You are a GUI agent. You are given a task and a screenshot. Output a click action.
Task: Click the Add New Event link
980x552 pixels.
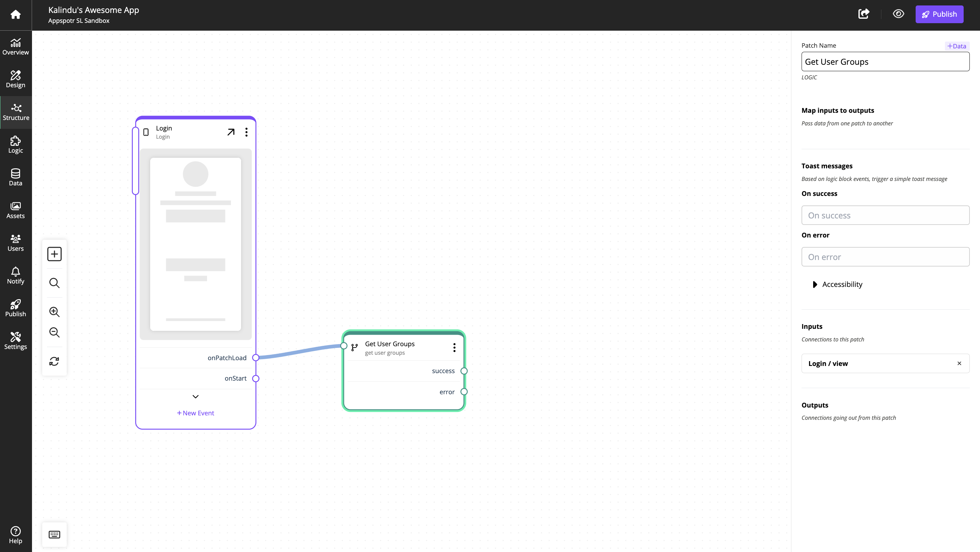194,413
